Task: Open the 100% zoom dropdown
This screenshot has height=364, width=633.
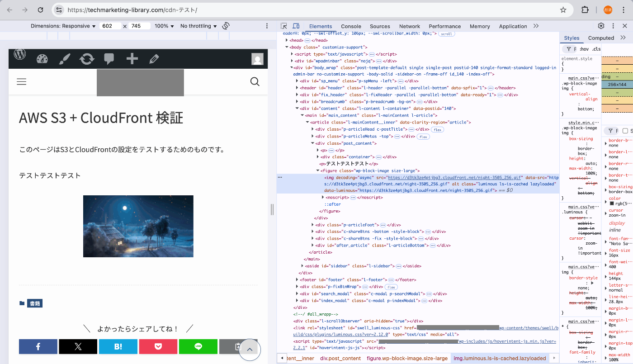Action: click(164, 26)
